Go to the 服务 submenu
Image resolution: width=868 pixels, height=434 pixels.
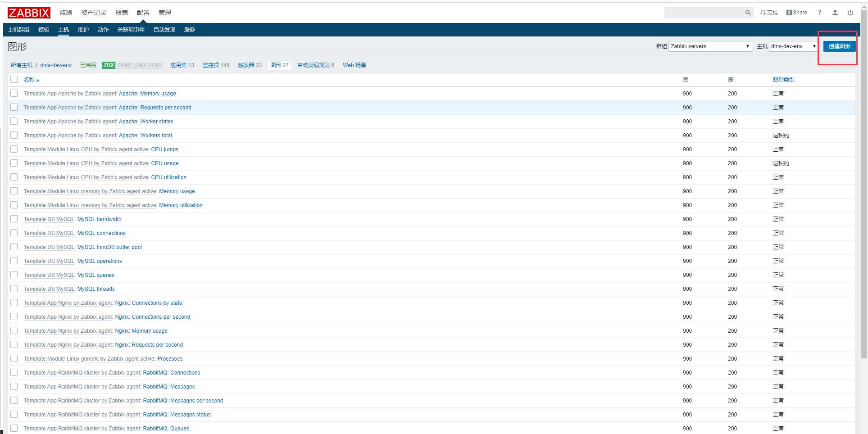coord(190,30)
